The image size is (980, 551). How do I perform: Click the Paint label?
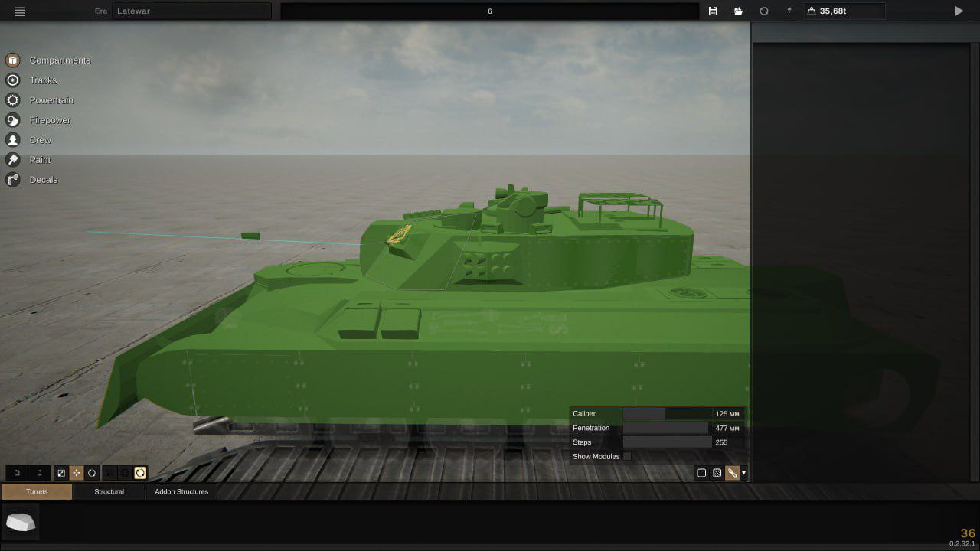40,160
